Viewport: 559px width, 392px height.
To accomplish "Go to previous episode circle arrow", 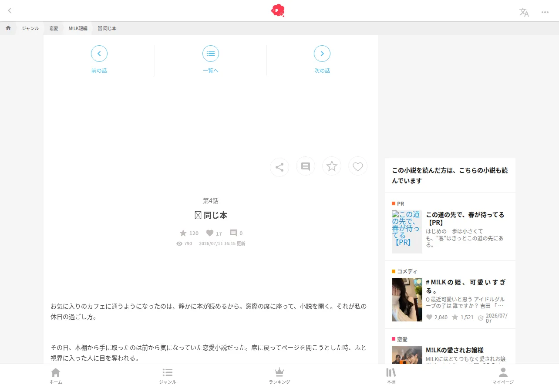I will pyautogui.click(x=99, y=54).
